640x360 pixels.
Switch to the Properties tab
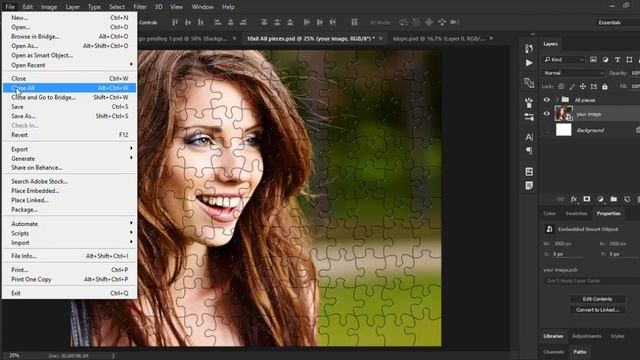608,213
